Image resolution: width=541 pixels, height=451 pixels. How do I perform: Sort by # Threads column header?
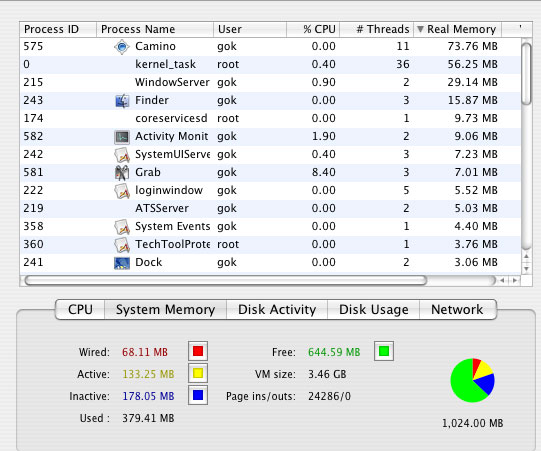[377, 29]
